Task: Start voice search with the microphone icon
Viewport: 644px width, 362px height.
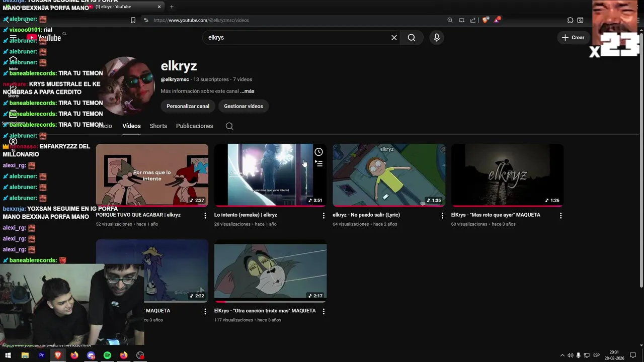Action: coord(437,38)
